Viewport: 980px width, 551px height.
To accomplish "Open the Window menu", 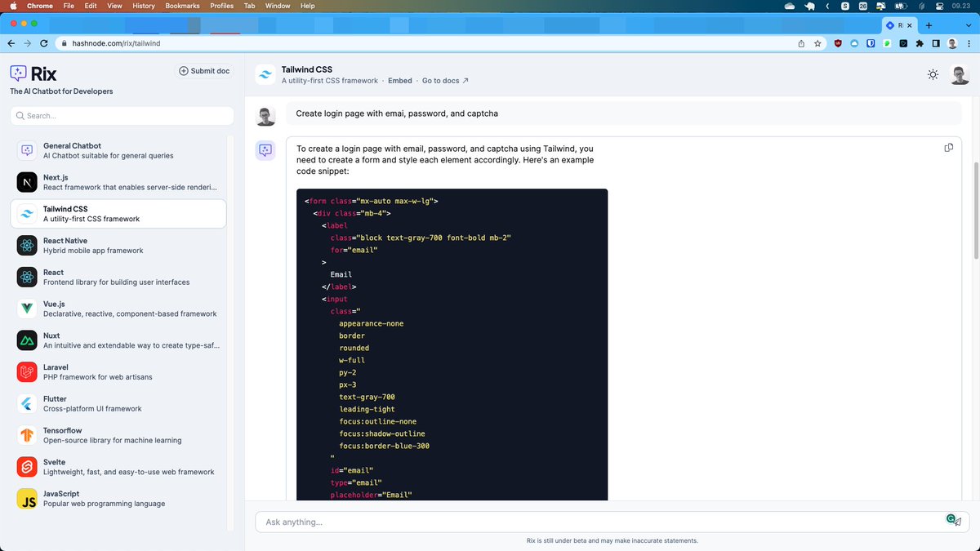I will (278, 6).
